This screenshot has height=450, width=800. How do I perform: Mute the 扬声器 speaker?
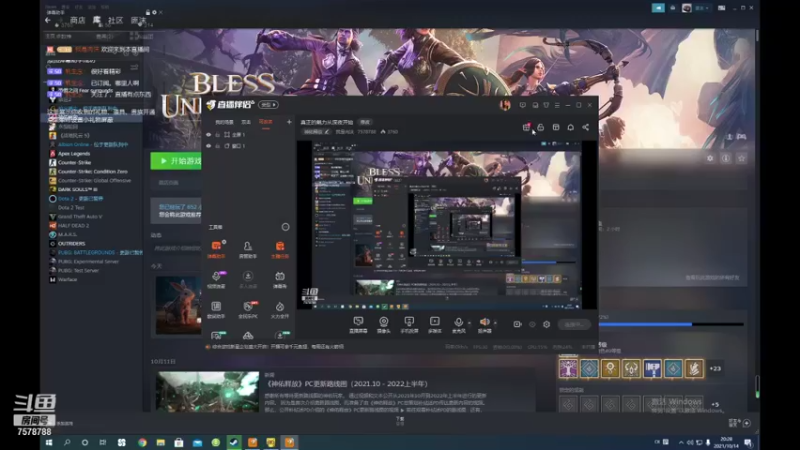tap(484, 324)
